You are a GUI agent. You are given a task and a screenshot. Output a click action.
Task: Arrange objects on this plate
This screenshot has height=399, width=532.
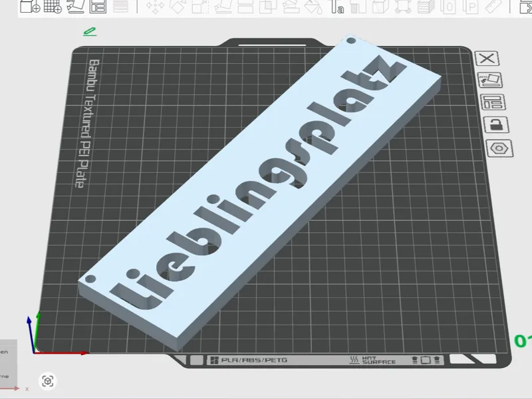click(493, 102)
